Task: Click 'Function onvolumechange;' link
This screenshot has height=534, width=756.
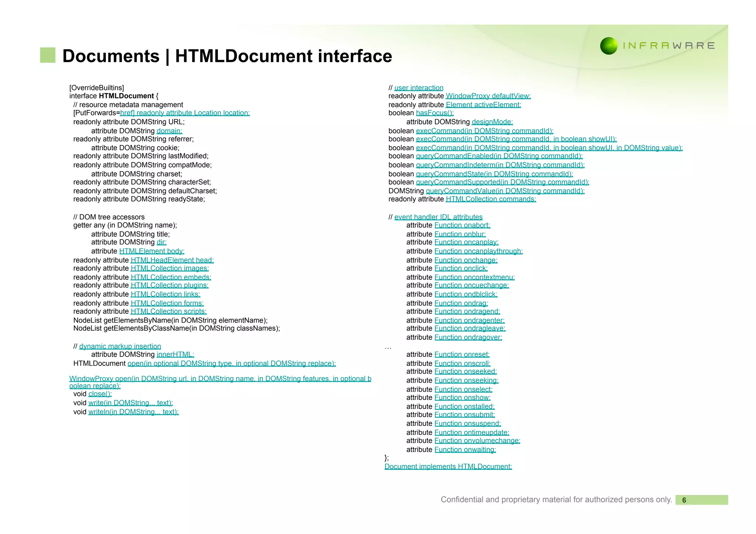Action: click(477, 441)
